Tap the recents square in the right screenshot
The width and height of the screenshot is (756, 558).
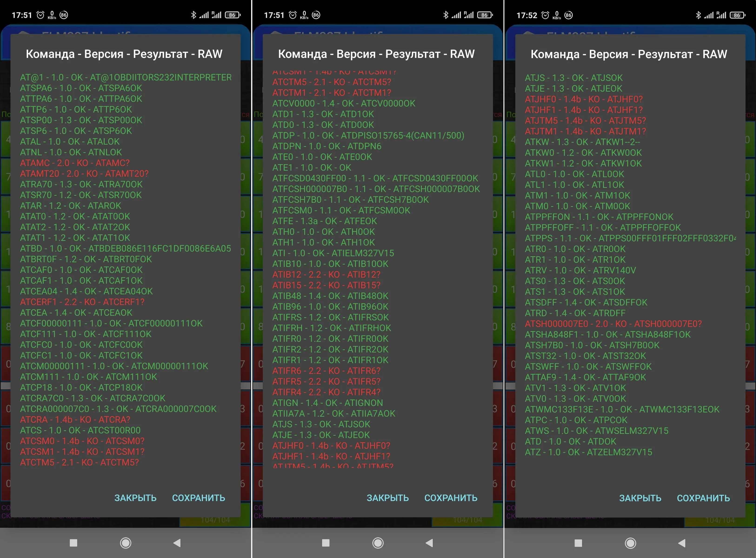tap(578, 543)
